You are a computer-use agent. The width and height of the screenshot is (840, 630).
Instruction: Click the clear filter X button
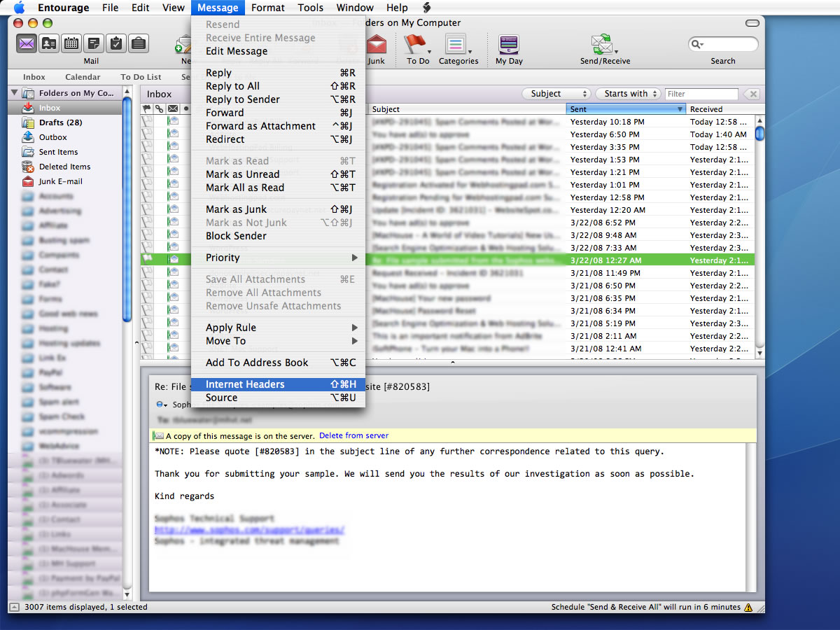(751, 94)
